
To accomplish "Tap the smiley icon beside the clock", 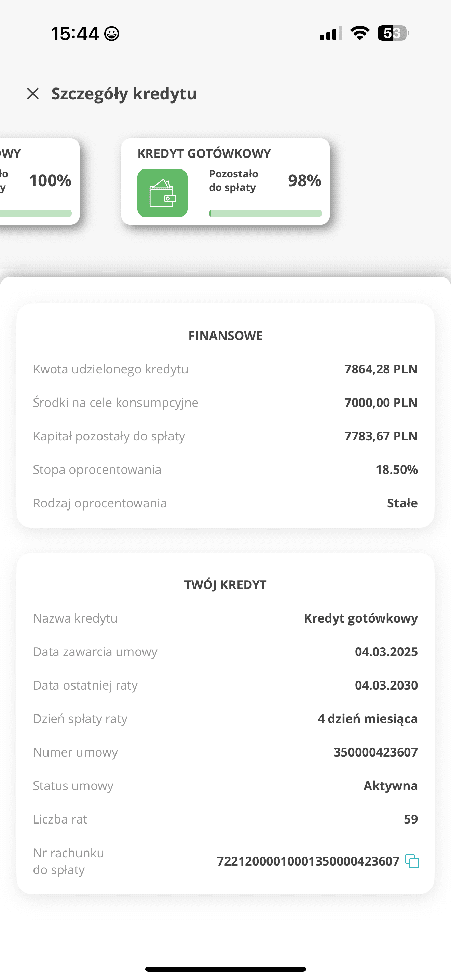I will [x=112, y=33].
